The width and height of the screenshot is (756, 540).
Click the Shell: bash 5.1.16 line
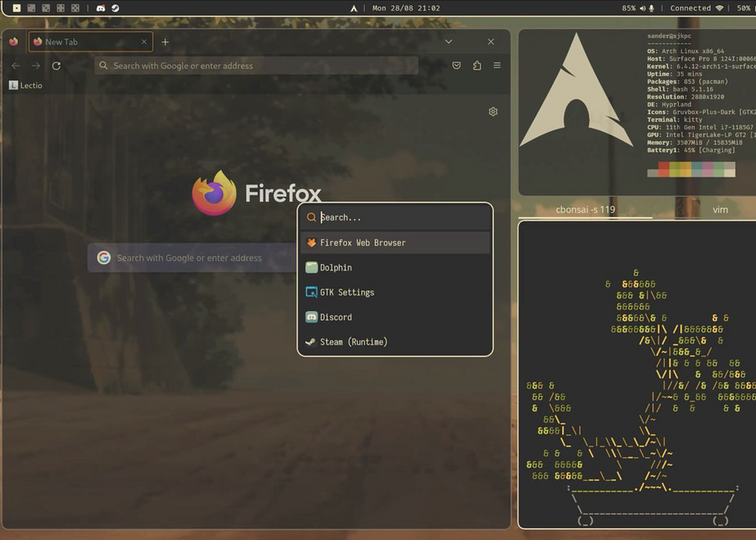click(680, 89)
